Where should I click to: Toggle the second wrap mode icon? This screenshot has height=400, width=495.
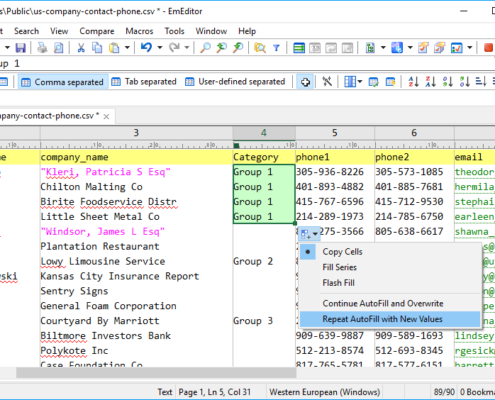coord(315,48)
